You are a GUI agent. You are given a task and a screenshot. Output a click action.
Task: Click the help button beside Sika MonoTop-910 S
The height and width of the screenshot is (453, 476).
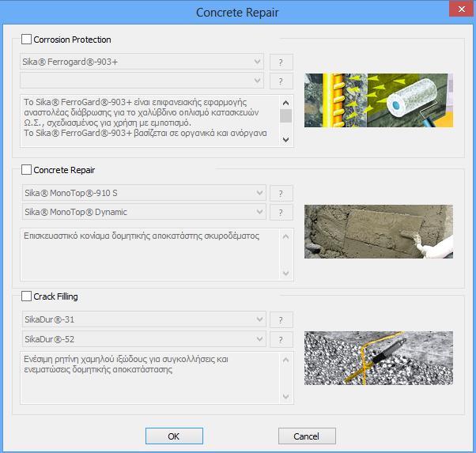pos(281,194)
